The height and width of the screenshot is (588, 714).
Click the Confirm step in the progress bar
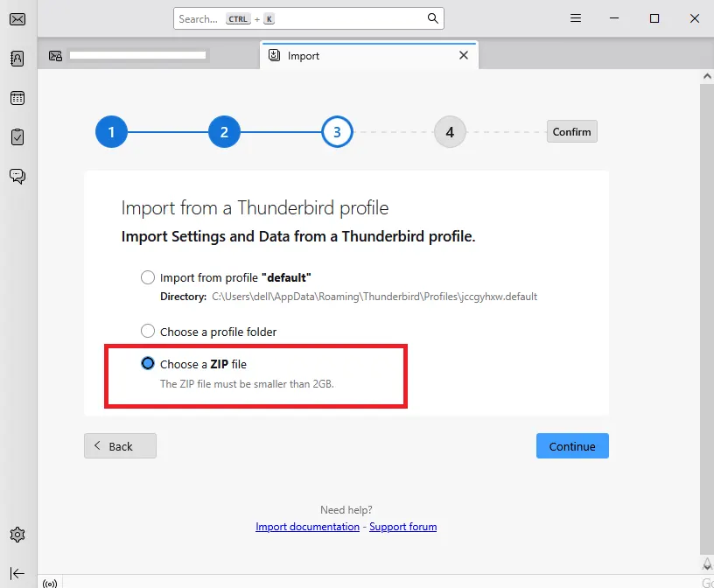(x=571, y=131)
